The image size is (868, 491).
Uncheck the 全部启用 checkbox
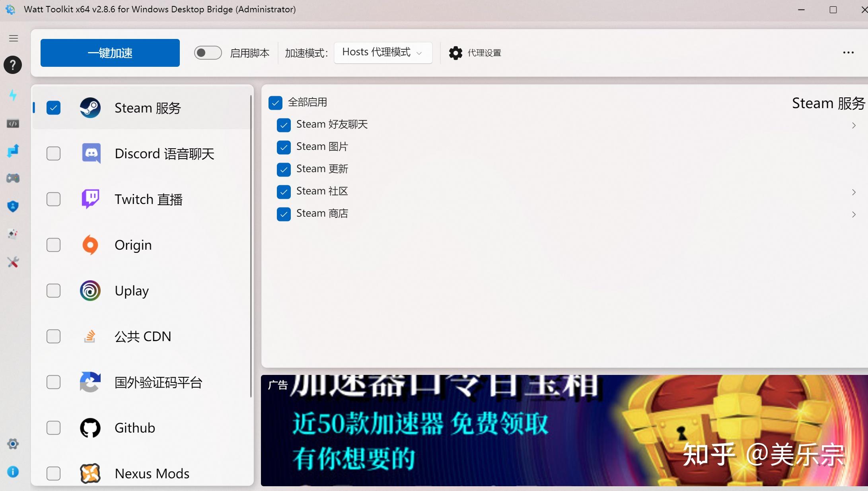point(275,103)
